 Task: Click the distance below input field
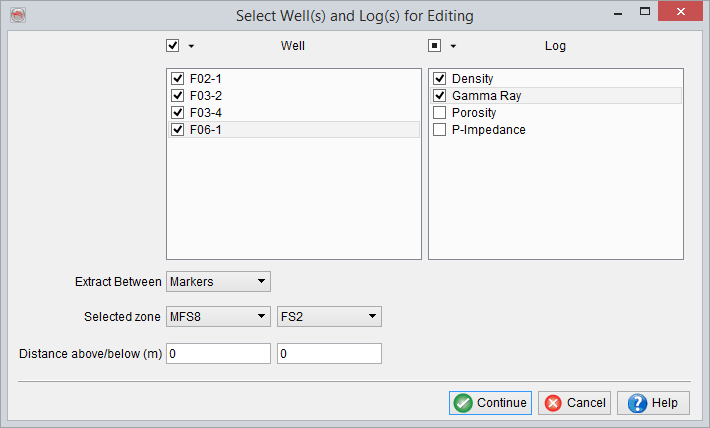(x=329, y=353)
